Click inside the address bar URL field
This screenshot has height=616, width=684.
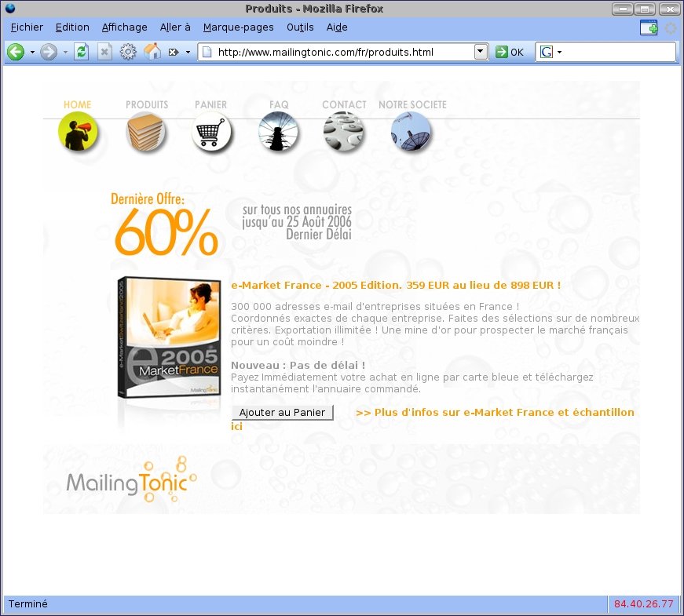tap(338, 52)
